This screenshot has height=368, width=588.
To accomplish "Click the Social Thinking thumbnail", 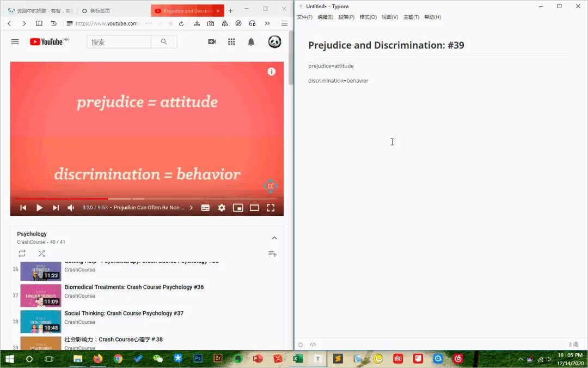I will coord(40,322).
